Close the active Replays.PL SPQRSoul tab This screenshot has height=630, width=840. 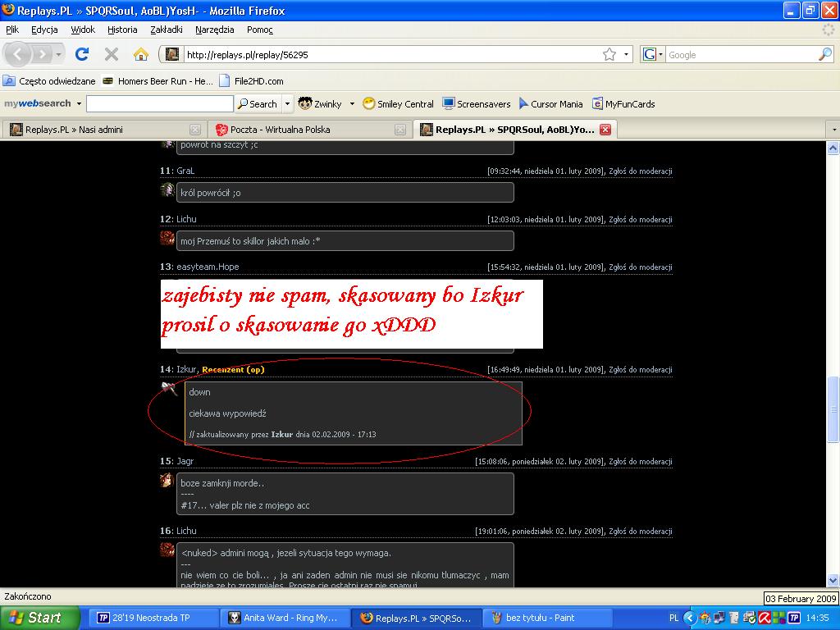605,130
